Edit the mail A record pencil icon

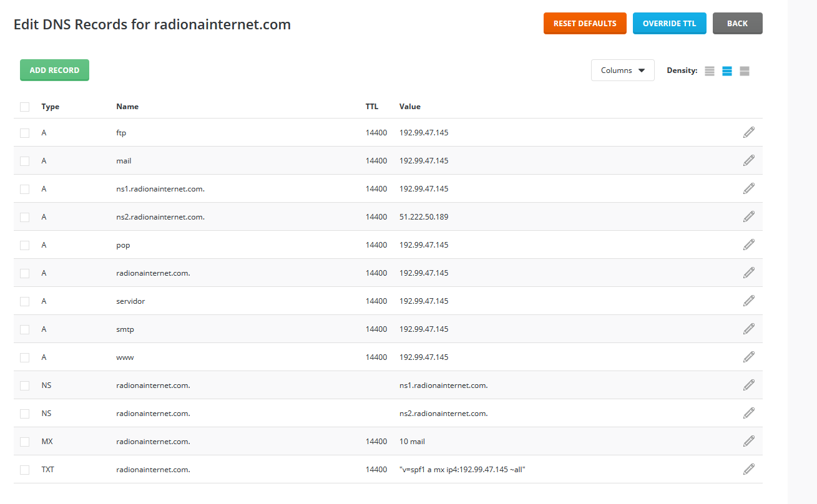tap(749, 160)
